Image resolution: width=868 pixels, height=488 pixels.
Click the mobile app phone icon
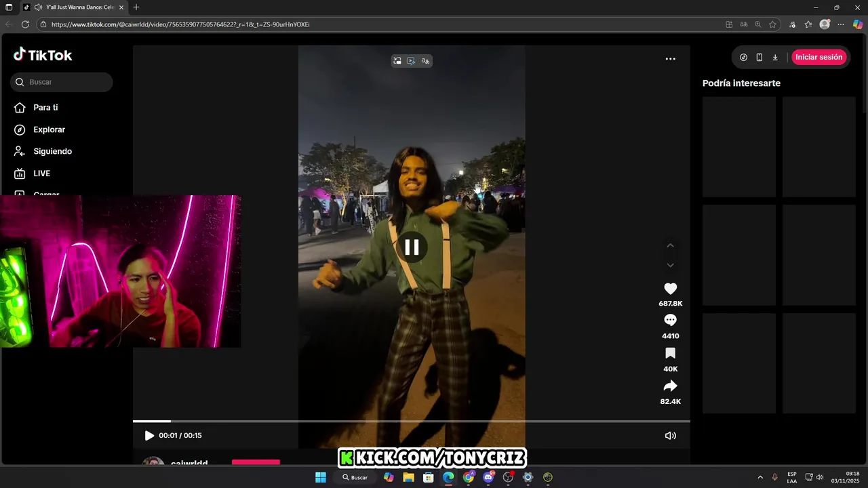[759, 58]
